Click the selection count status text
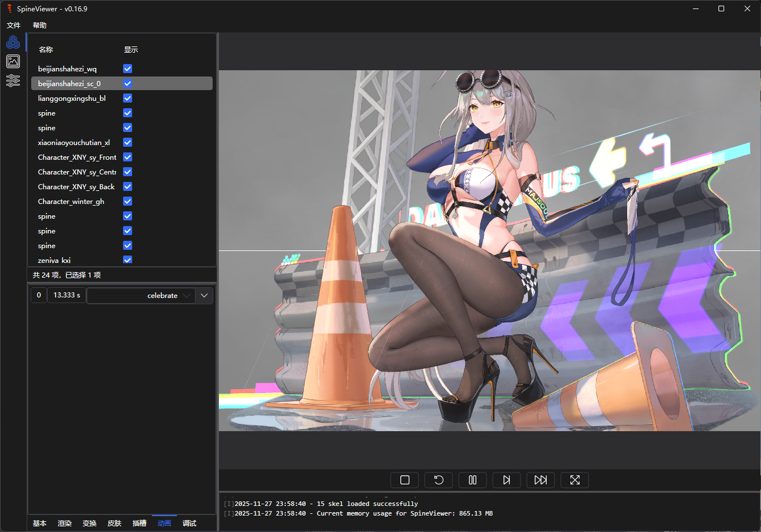761x532 pixels. click(67, 275)
